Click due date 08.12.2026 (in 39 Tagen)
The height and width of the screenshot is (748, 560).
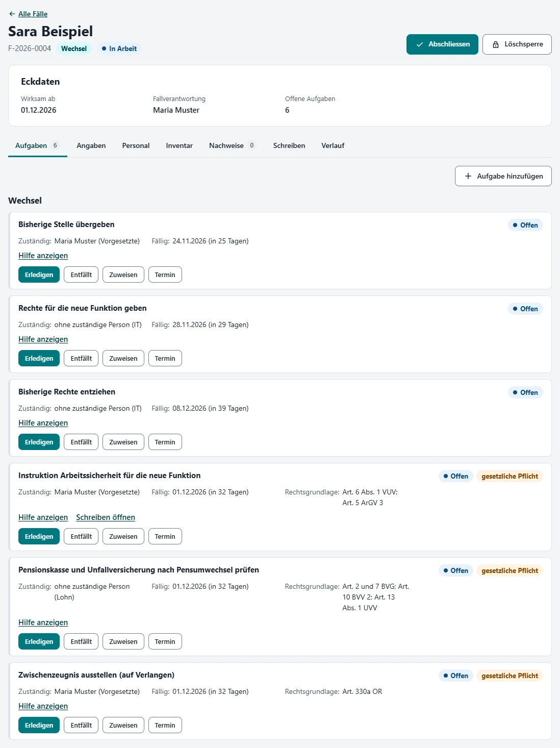coord(211,408)
